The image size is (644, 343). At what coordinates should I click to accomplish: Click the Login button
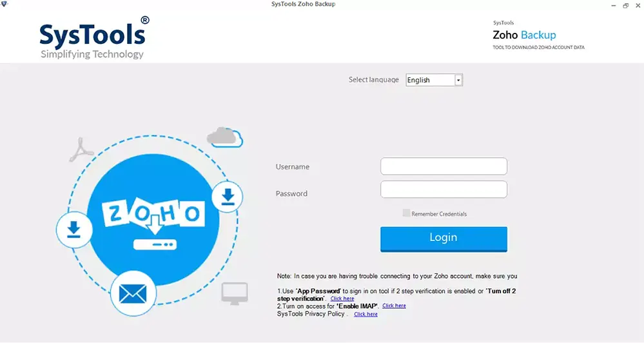444,239
